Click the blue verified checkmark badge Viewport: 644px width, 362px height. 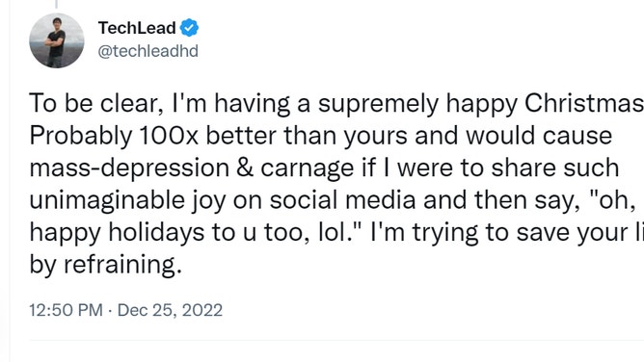click(189, 28)
